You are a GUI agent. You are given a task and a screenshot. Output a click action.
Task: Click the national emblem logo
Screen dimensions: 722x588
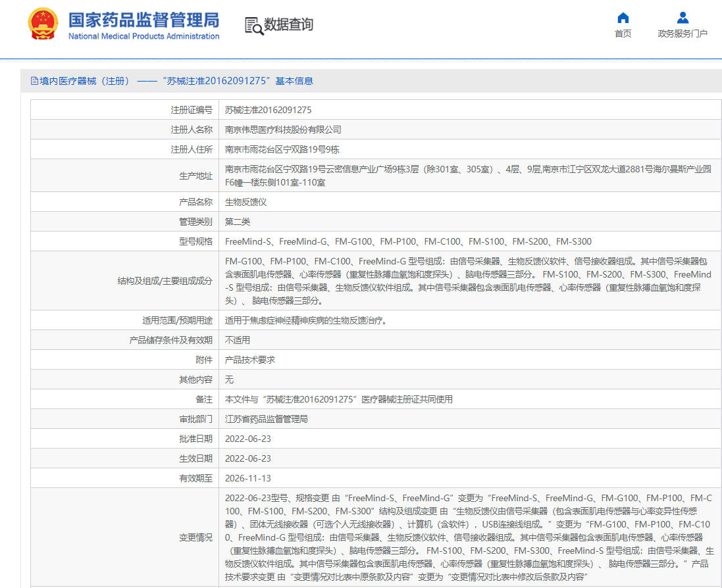[43, 24]
